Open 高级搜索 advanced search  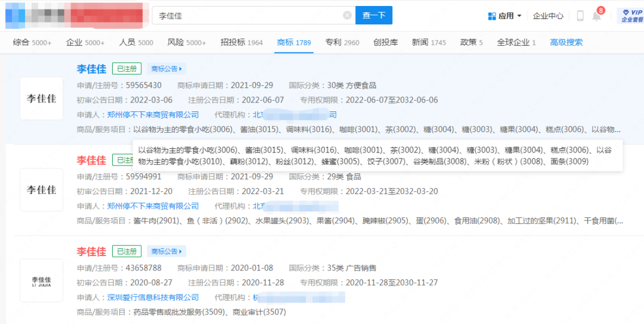tap(566, 42)
